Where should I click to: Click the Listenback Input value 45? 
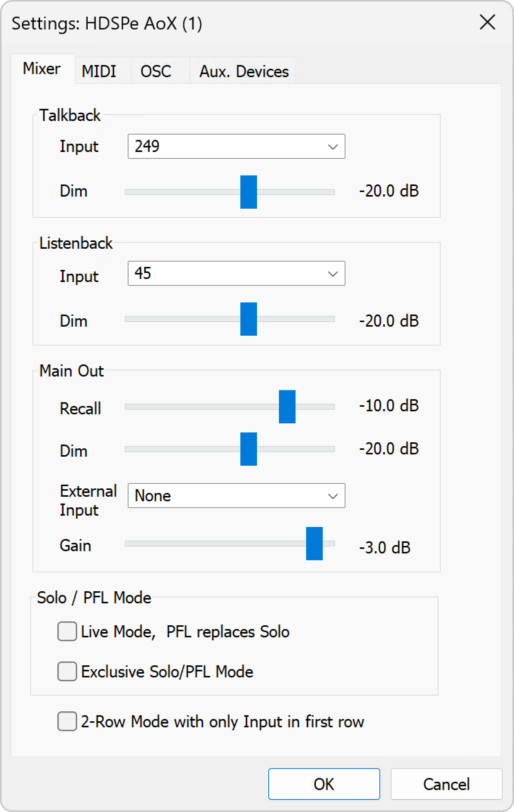[143, 273]
